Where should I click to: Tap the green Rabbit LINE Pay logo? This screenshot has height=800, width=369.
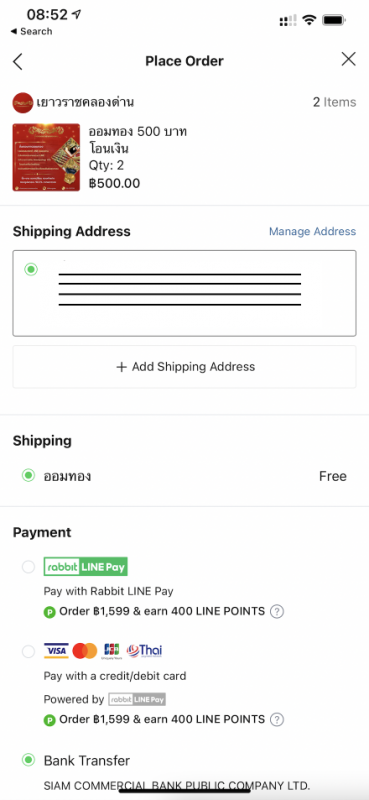(x=86, y=566)
